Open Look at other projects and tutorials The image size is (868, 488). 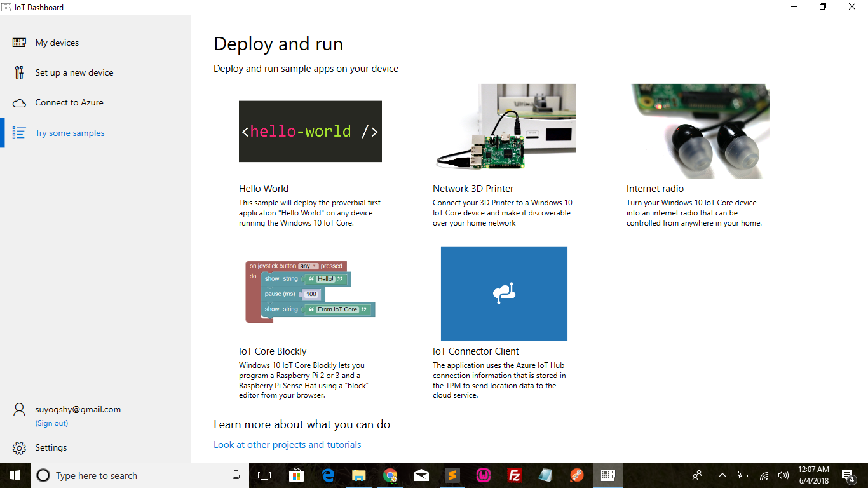click(x=287, y=445)
